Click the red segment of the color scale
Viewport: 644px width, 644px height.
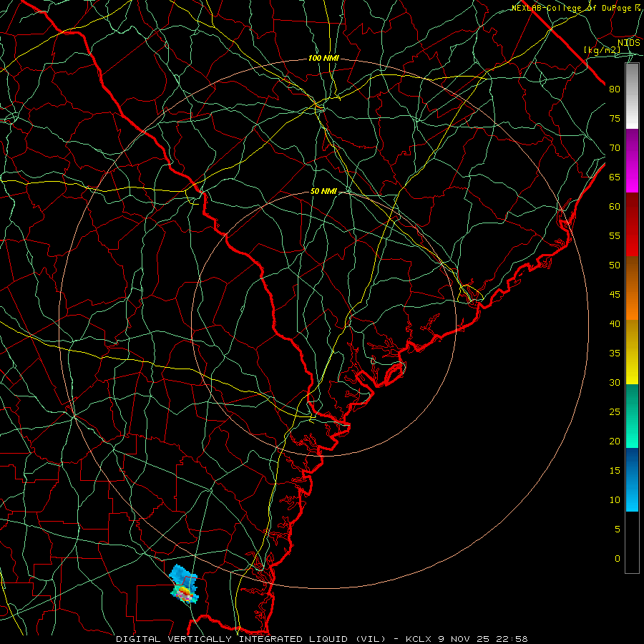pyautogui.click(x=632, y=225)
